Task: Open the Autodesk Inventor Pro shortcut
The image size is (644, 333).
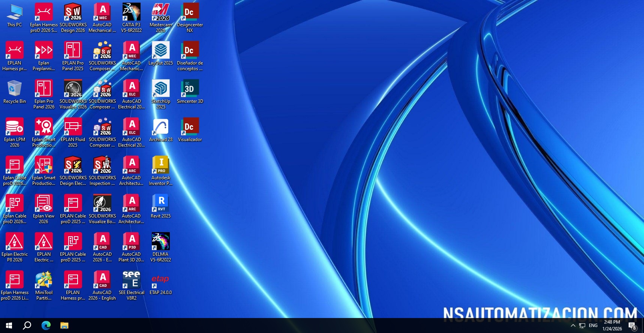Action: click(x=161, y=171)
